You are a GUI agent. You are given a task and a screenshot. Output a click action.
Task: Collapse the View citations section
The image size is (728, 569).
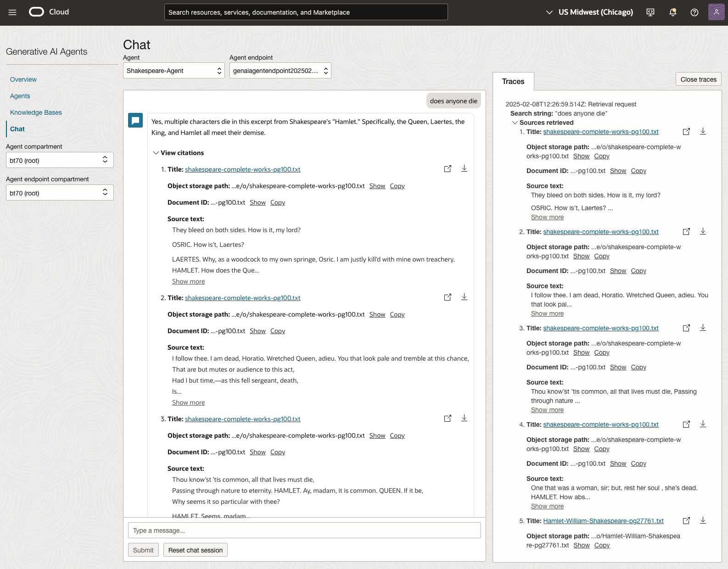pos(178,153)
